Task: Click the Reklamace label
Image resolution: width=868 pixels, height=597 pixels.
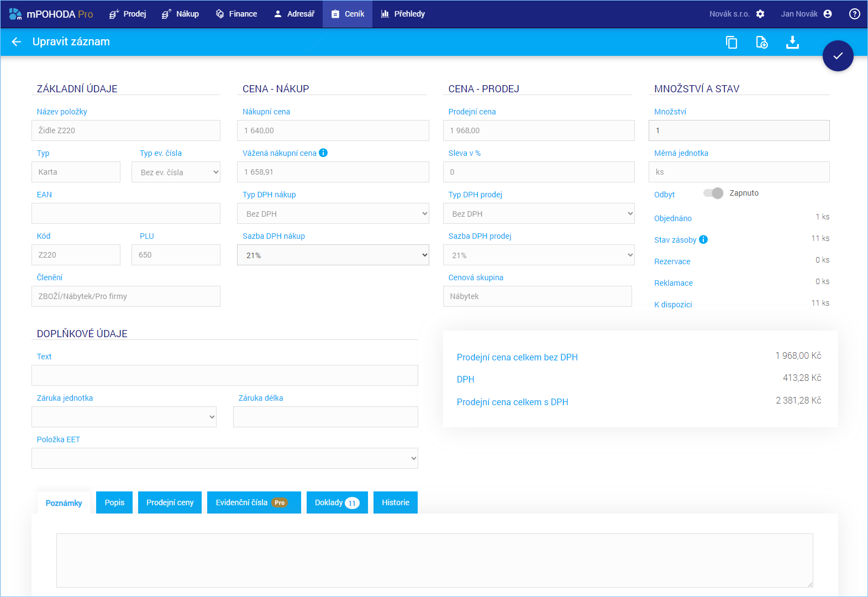Action: pyautogui.click(x=674, y=283)
